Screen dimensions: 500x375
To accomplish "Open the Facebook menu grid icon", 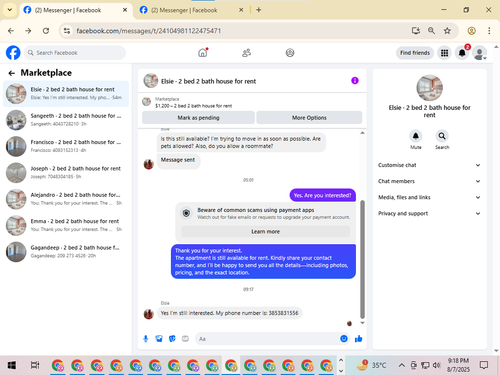I will [x=444, y=53].
